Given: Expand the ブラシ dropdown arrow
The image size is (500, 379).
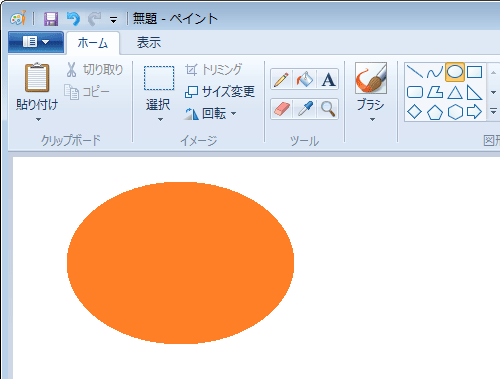Looking at the screenshot, I should click(372, 119).
